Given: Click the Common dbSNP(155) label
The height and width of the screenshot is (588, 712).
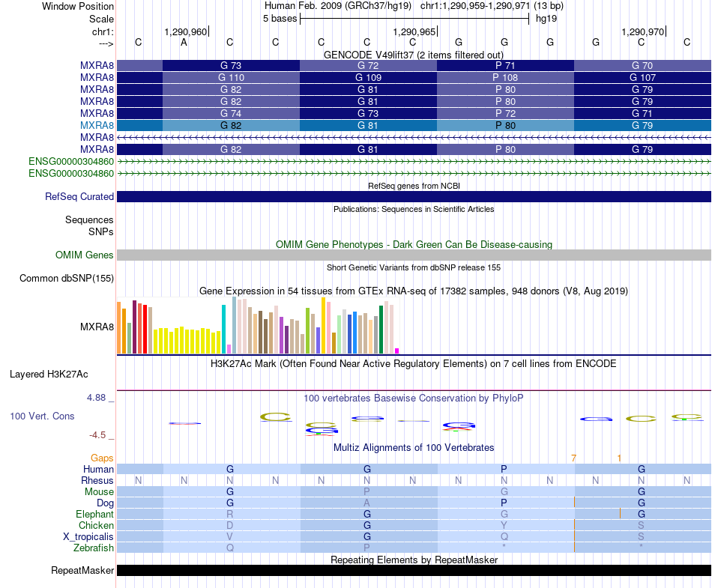Looking at the screenshot, I should (67, 278).
